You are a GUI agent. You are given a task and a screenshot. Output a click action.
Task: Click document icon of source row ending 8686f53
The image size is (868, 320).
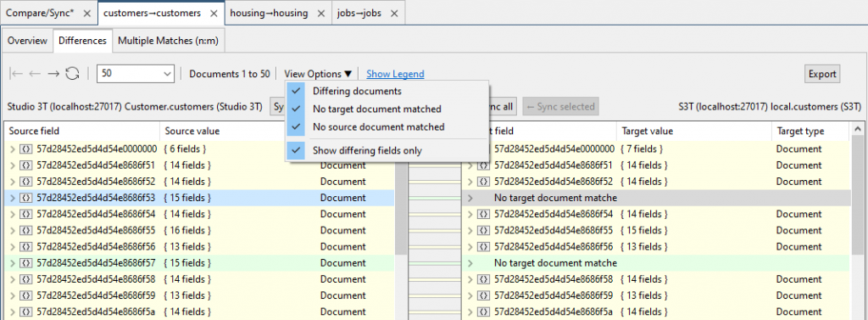[x=26, y=198]
